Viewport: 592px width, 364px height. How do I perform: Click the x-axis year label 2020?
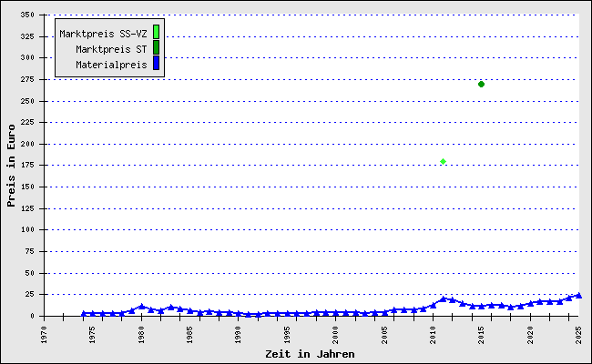(530, 335)
